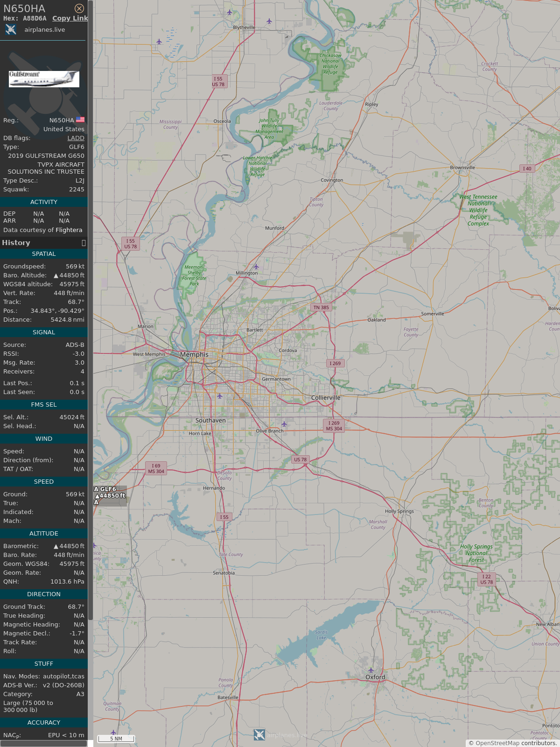Click the airplanes.live logo icon
560x747 pixels.
point(11,29)
